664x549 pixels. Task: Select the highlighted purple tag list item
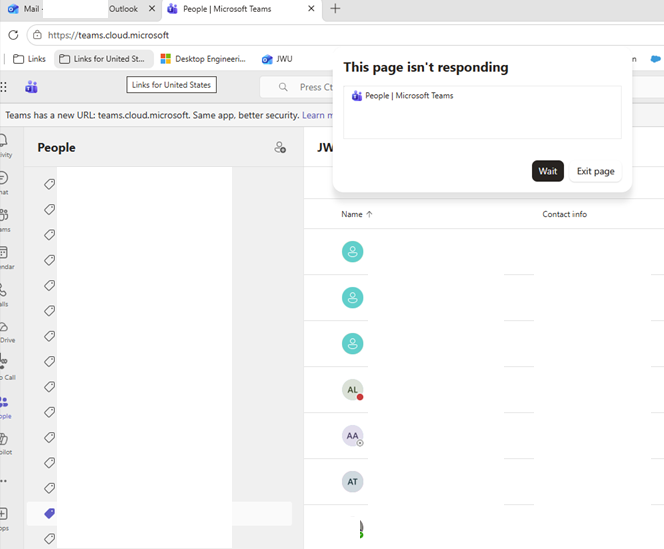159,514
